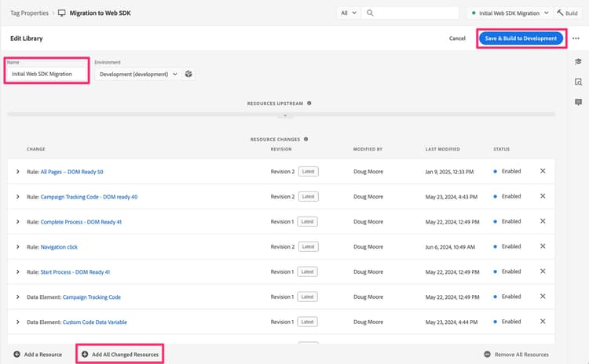
Task: Click the library Name input field
Action: coord(47,74)
